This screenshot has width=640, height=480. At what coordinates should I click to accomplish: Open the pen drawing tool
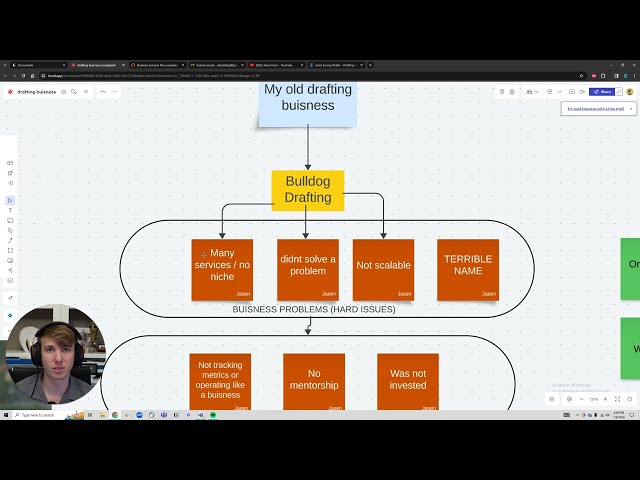[x=10, y=298]
